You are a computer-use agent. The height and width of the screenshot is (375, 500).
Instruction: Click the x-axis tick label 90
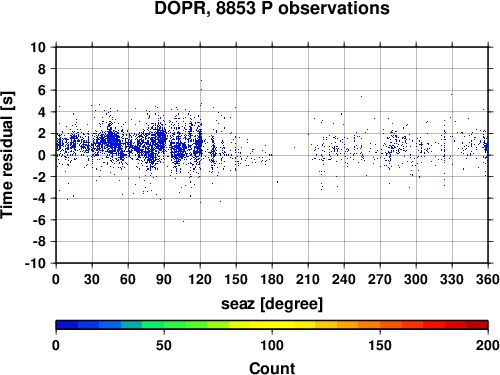(164, 279)
